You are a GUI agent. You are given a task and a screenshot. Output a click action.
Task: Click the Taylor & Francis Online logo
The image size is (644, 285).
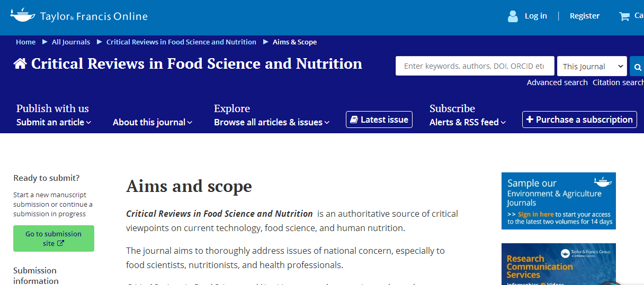[79, 16]
